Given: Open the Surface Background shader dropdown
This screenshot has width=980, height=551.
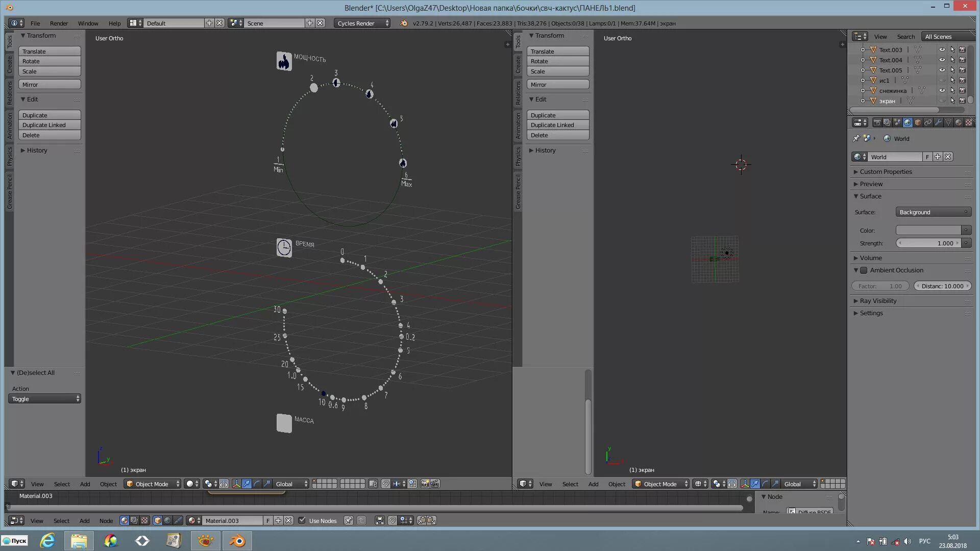Looking at the screenshot, I should [x=933, y=212].
